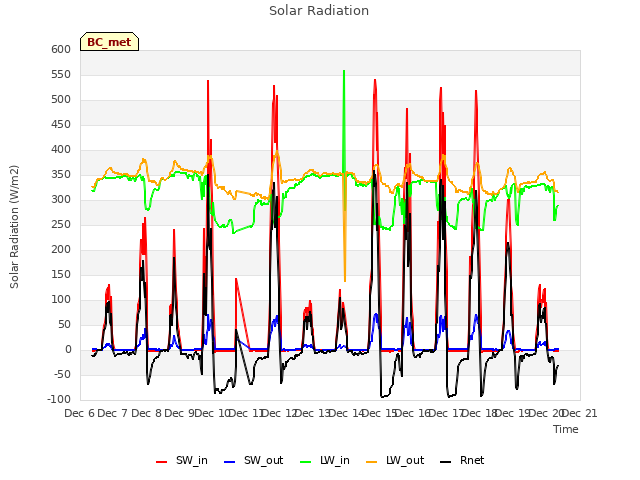
Task: Toggle LW_out series in legend
Action: 395,461
